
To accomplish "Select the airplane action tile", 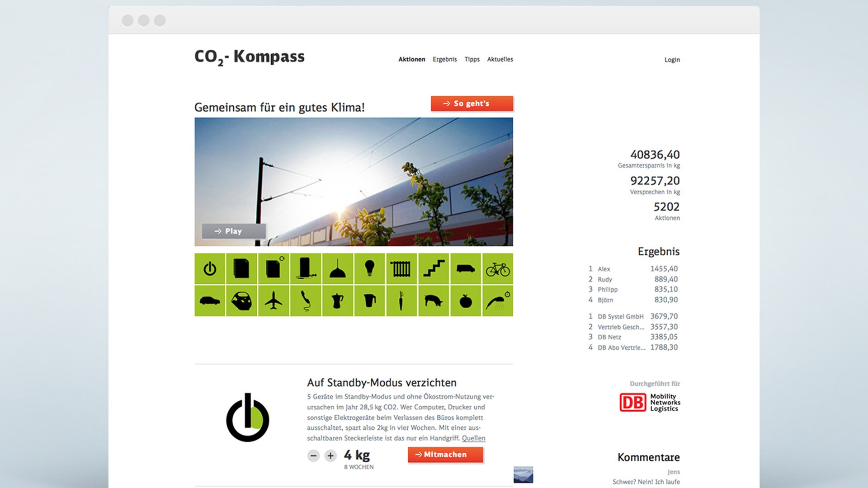I will [x=274, y=300].
